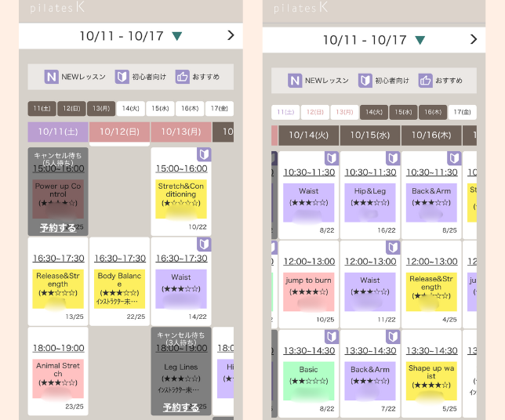Deselect the dark highlighted 16(木) day chip
The image size is (505, 420).
coord(432,112)
